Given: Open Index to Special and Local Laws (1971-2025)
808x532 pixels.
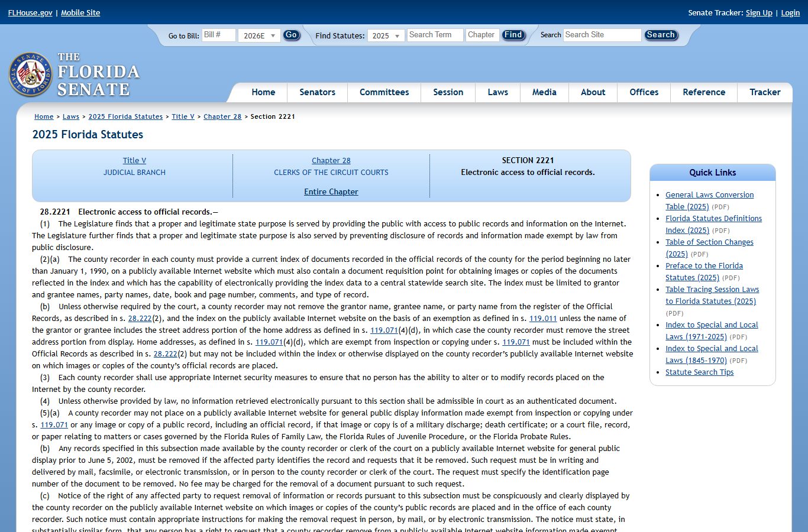Looking at the screenshot, I should [712, 330].
